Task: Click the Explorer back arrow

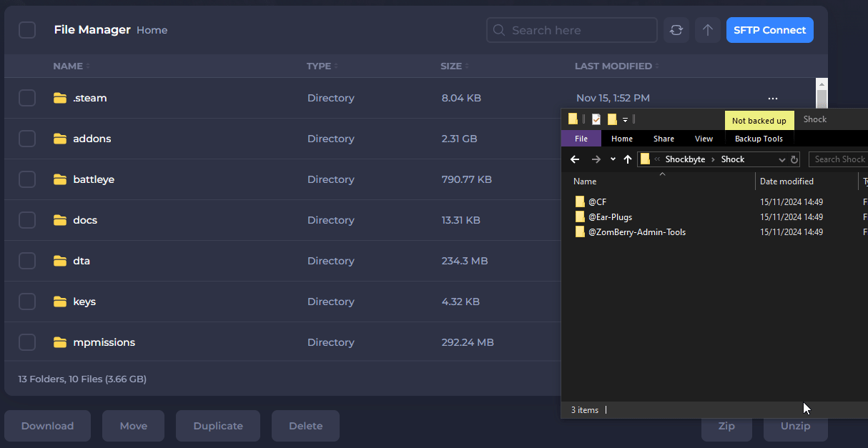Action: tap(575, 159)
